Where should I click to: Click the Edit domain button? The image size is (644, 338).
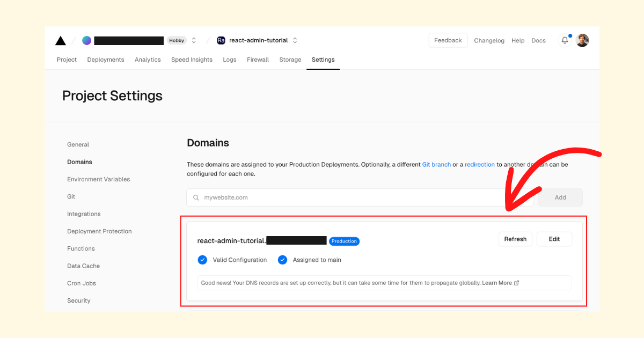(x=554, y=239)
